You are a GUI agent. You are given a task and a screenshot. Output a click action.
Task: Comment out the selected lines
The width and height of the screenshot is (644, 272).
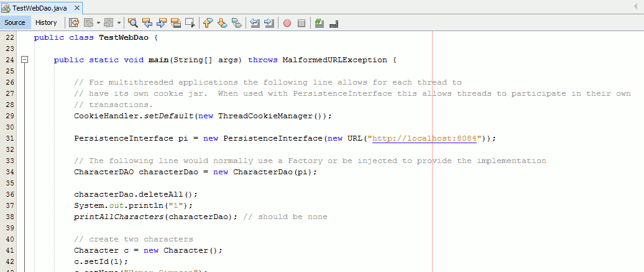pyautogui.click(x=320, y=23)
